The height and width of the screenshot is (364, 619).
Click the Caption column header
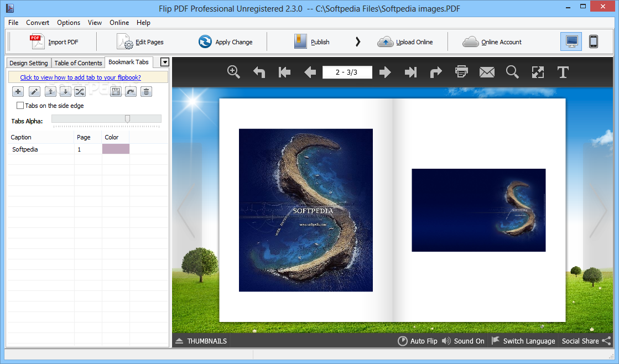coord(41,137)
